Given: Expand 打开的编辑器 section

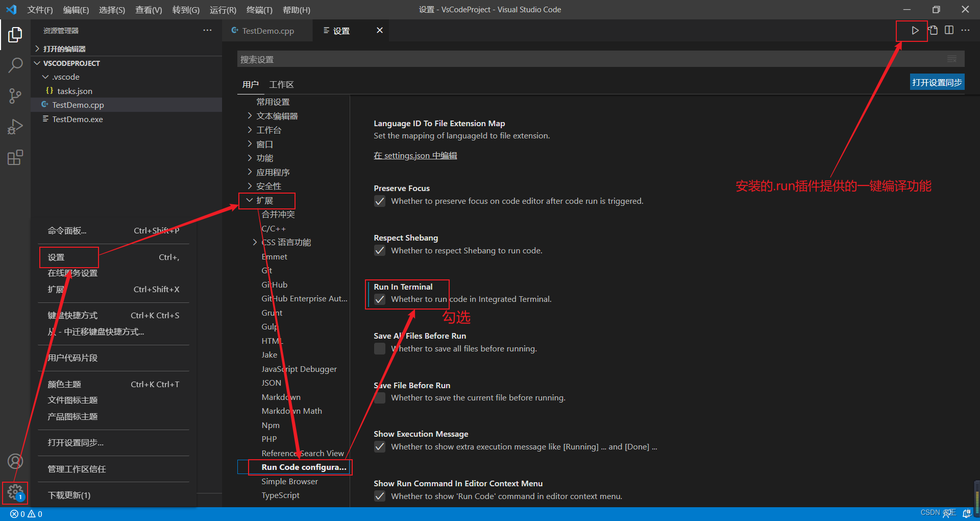Looking at the screenshot, I should tap(37, 49).
